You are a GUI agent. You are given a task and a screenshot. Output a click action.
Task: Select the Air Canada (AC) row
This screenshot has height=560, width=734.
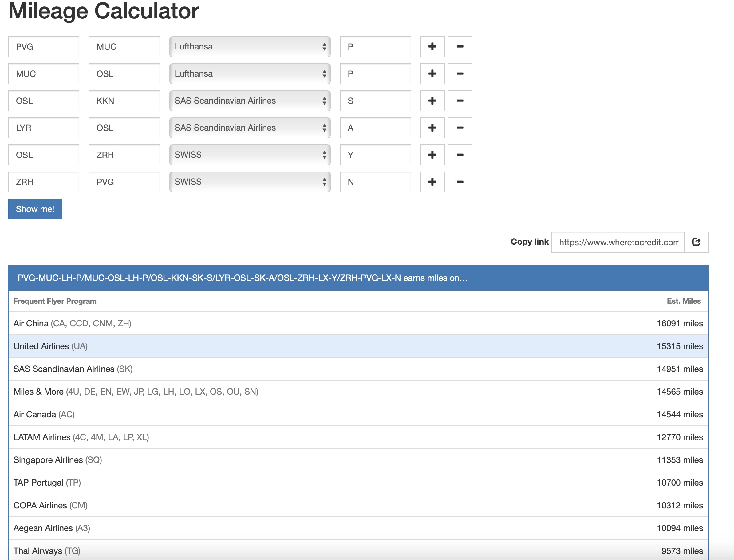click(x=358, y=414)
